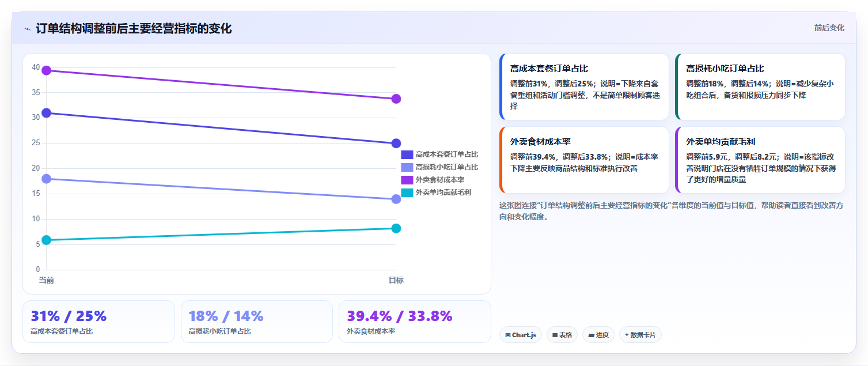Click the icon inside the 进度 chip

(591, 335)
